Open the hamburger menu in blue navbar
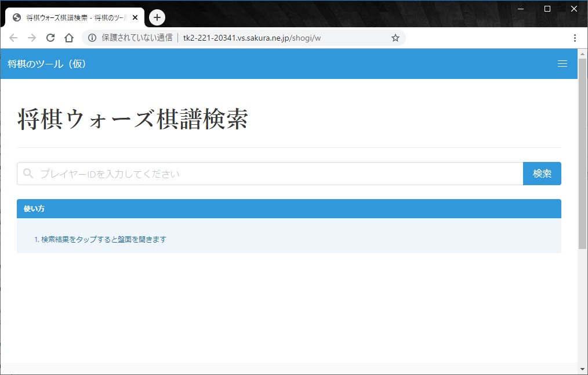This screenshot has width=588, height=375. point(562,64)
